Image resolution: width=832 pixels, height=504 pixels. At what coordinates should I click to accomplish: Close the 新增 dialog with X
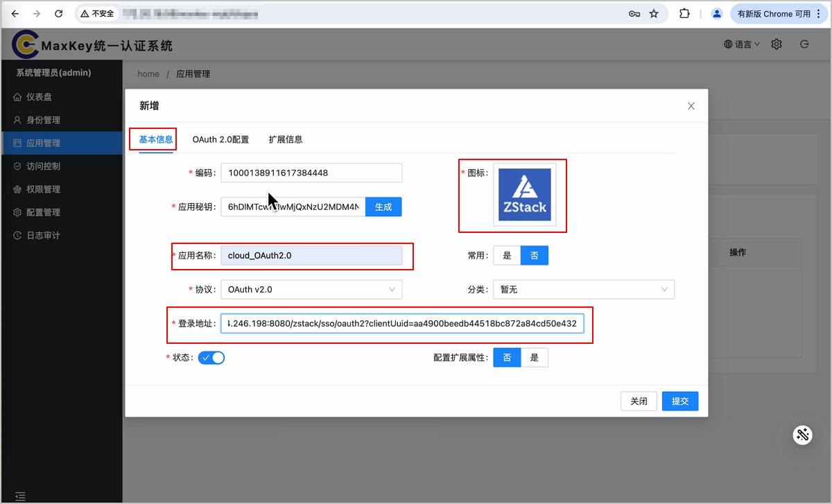point(691,106)
